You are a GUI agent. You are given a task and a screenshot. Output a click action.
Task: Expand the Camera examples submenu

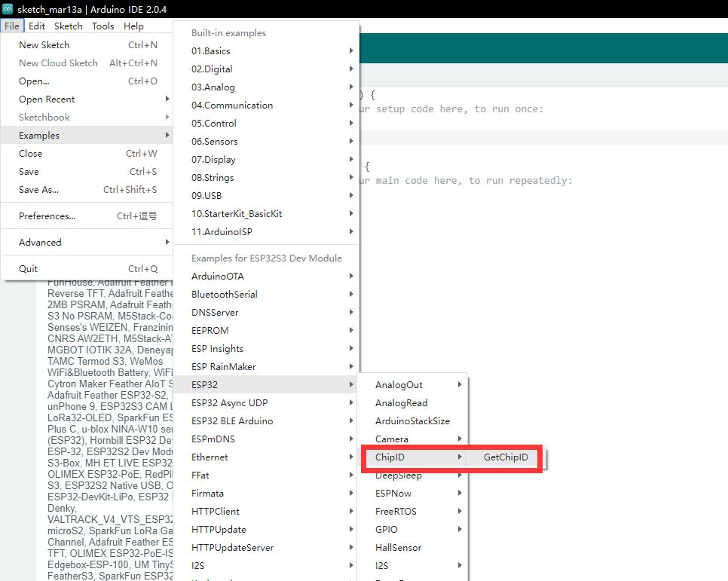click(392, 439)
